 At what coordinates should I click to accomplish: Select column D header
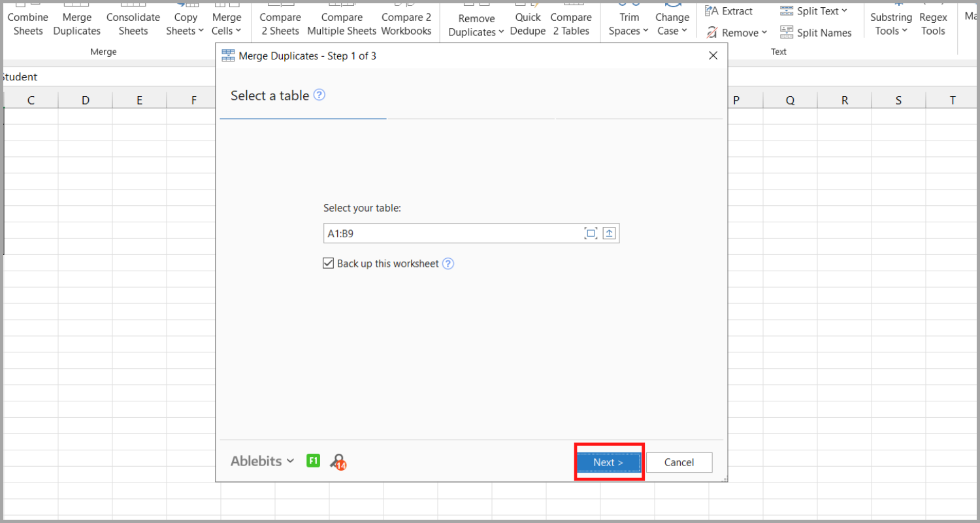(86, 100)
